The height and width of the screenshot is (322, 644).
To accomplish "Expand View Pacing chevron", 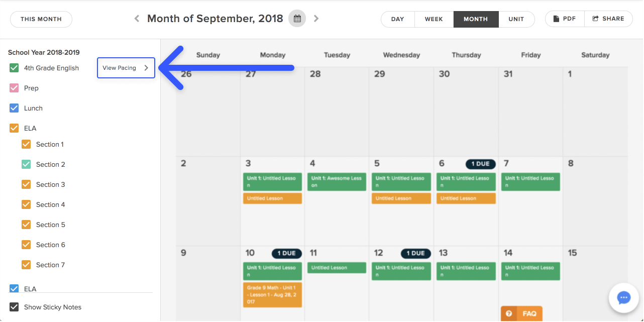I will tap(146, 68).
